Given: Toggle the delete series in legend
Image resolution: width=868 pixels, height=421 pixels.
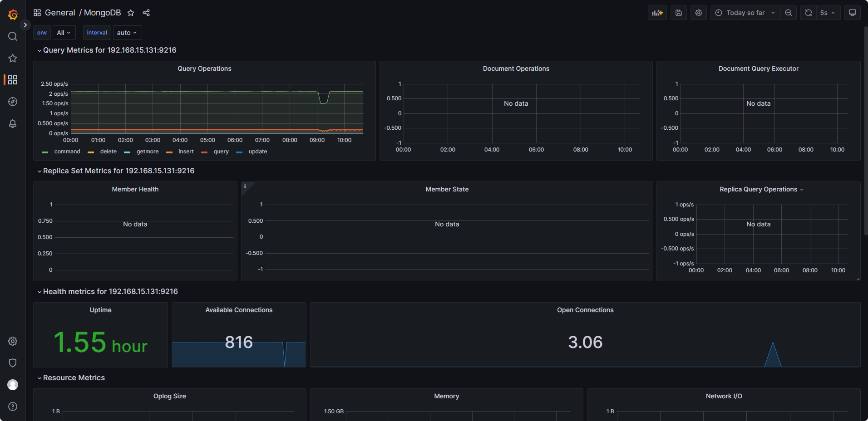Looking at the screenshot, I should 108,152.
